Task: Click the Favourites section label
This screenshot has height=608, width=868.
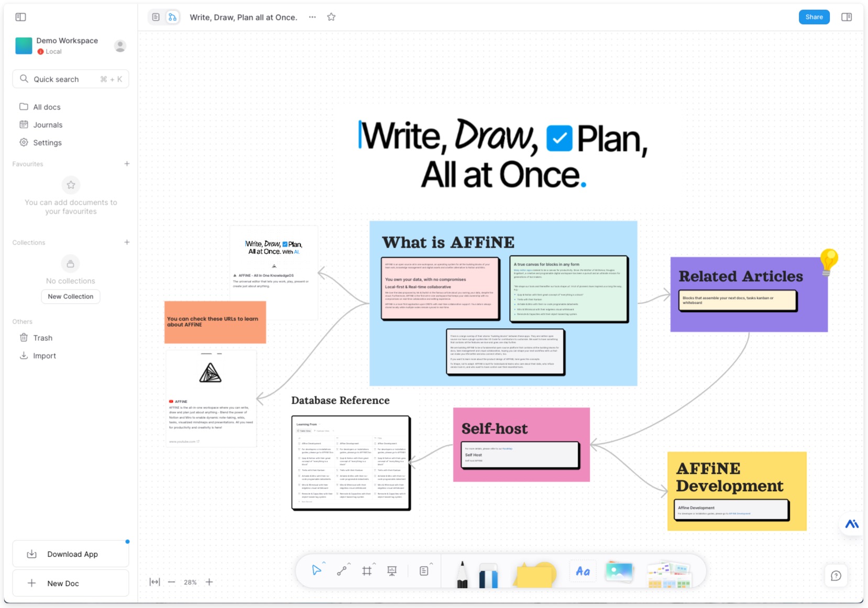Action: pyautogui.click(x=28, y=164)
